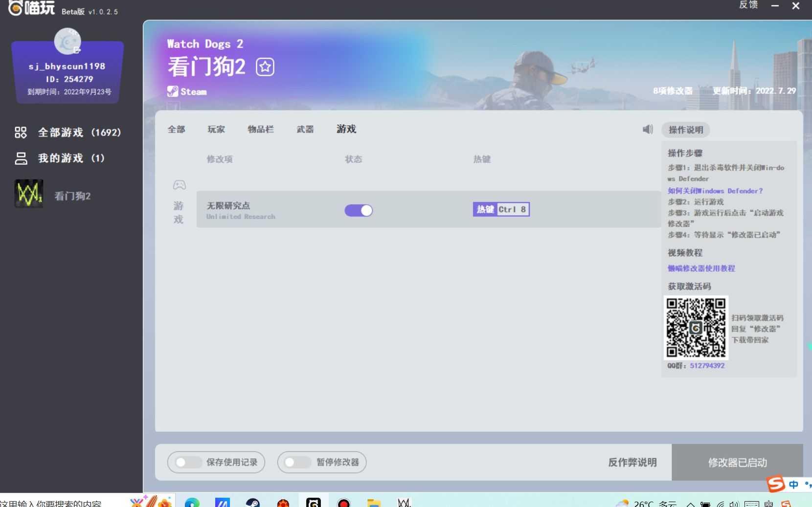Click the Ctrl 8 hotkey field

tap(512, 209)
